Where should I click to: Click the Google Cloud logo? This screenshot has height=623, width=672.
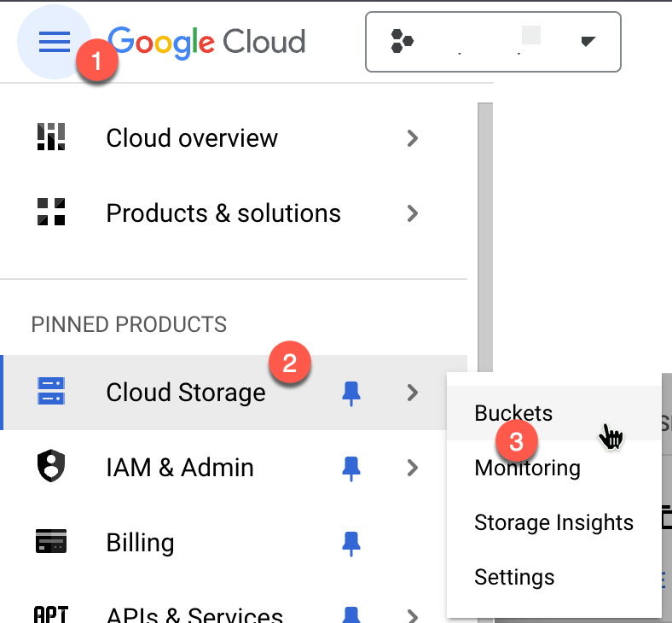[207, 41]
